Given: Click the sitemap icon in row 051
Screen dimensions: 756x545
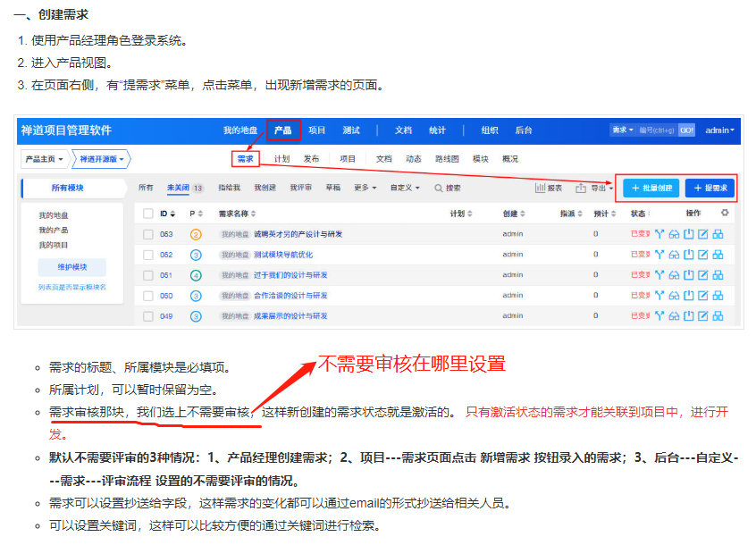Looking at the screenshot, I should pos(718,275).
